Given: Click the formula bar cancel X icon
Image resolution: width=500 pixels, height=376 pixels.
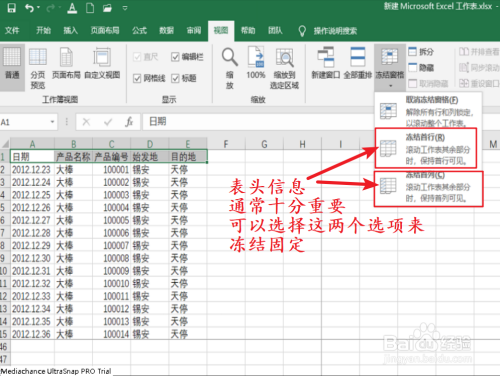Looking at the screenshot, I should click(x=86, y=122).
